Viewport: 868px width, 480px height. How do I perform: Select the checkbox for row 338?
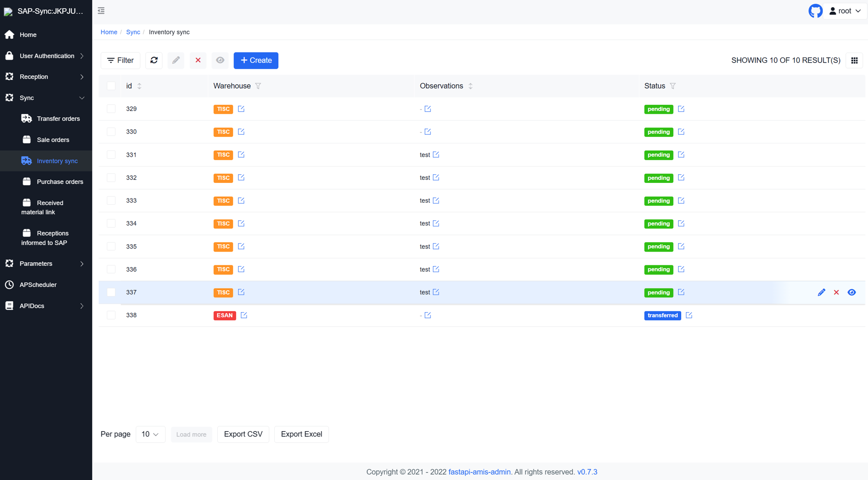[111, 315]
